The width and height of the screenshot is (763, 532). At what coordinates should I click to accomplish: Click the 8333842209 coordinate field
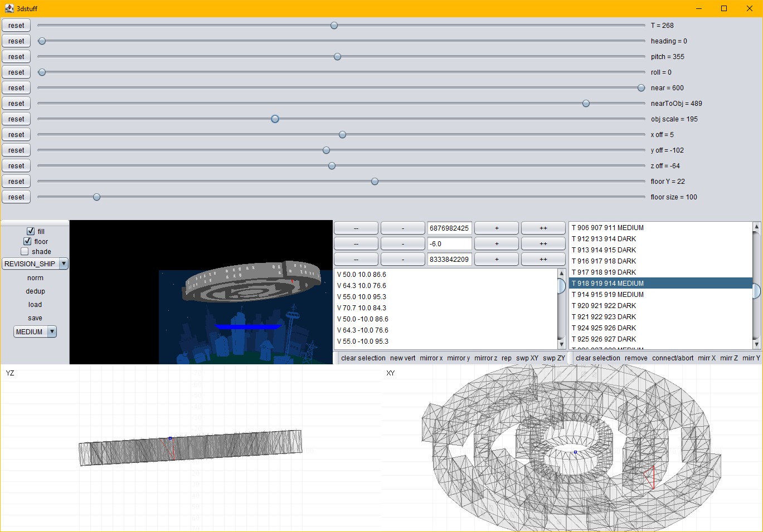click(x=449, y=260)
